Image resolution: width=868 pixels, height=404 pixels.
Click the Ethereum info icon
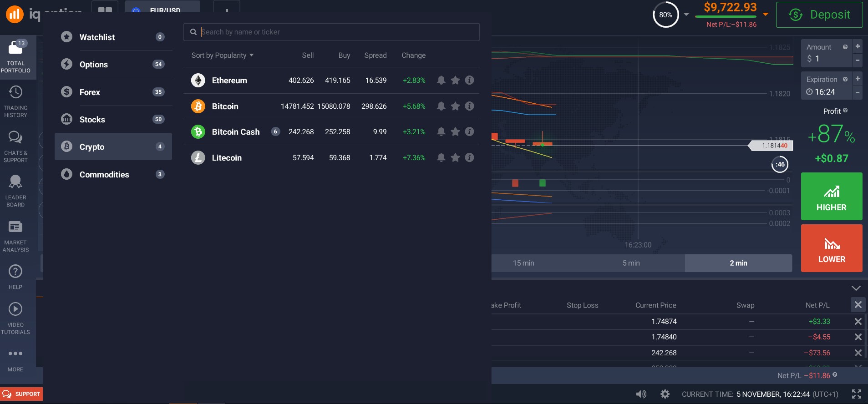pos(469,80)
